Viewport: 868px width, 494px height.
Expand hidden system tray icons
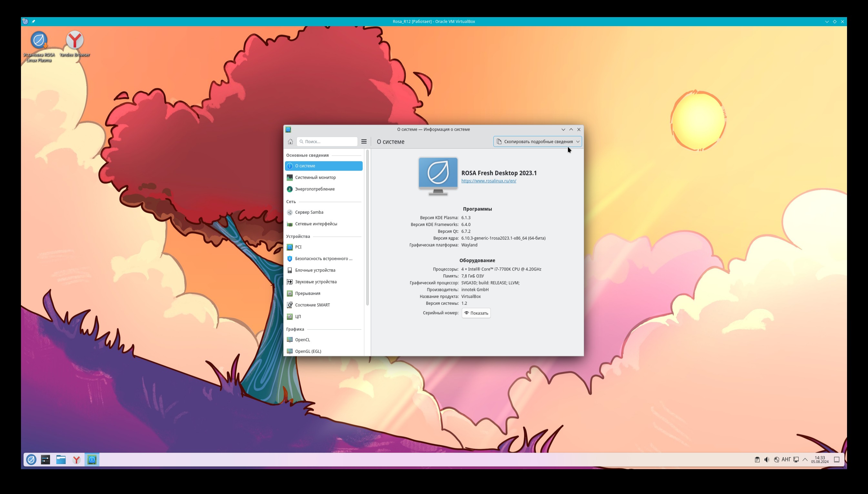pos(805,460)
